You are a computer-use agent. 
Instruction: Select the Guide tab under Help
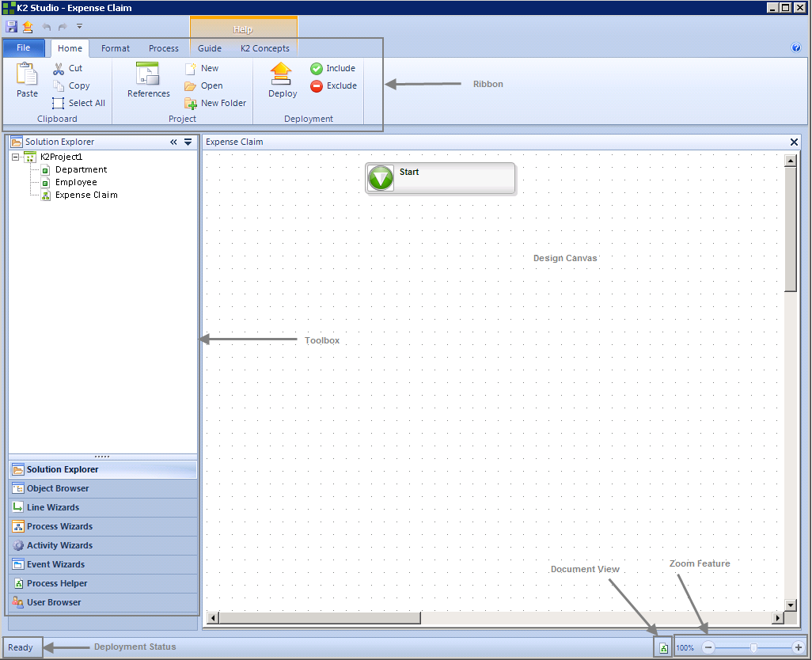(x=210, y=48)
